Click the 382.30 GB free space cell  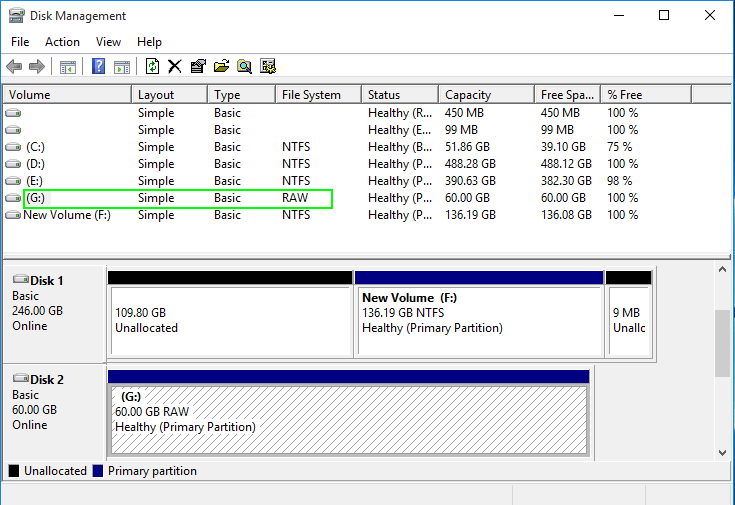point(566,181)
